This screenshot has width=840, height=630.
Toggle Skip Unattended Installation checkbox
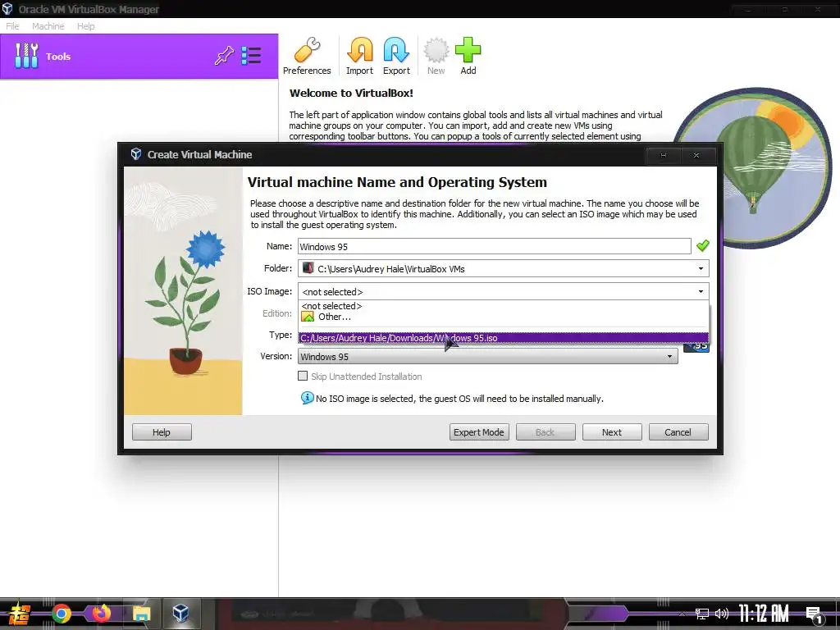(x=303, y=376)
